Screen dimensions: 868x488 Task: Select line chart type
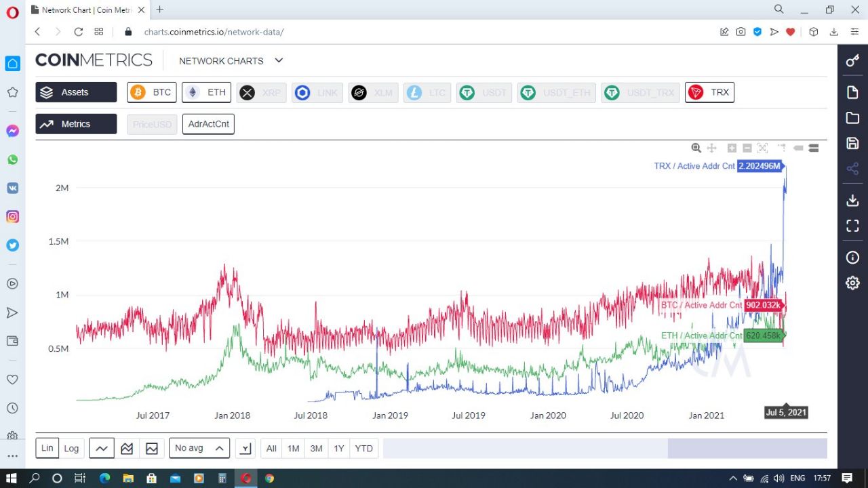pos(102,448)
